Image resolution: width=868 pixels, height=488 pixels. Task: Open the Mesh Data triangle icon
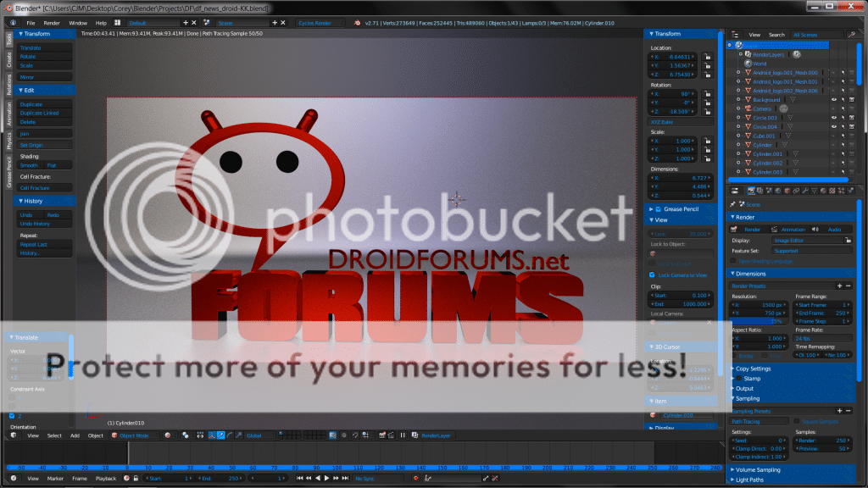pyautogui.click(x=814, y=191)
